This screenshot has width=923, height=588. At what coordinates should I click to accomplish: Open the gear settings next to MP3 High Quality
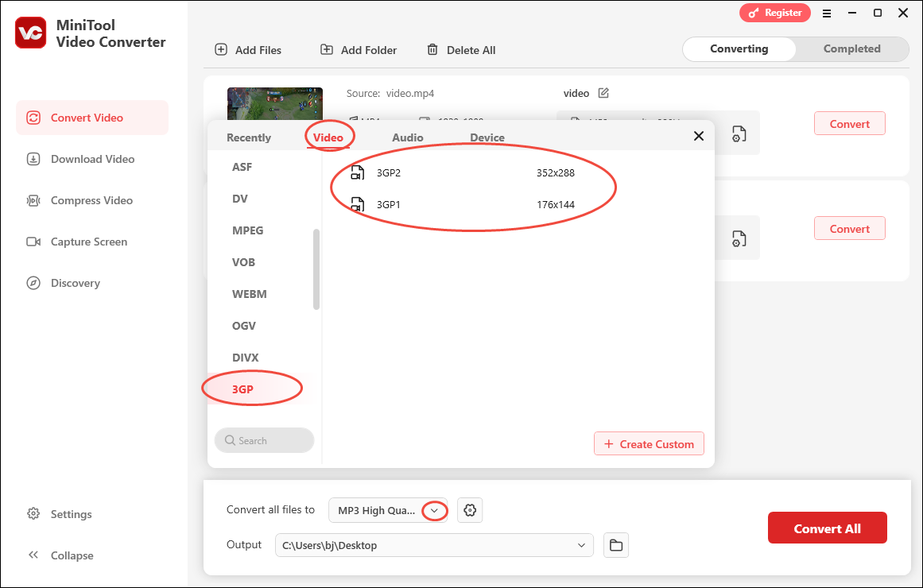(470, 510)
